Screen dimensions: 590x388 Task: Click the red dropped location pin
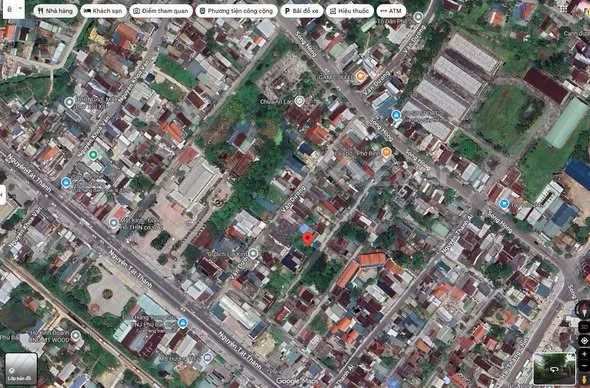click(308, 239)
